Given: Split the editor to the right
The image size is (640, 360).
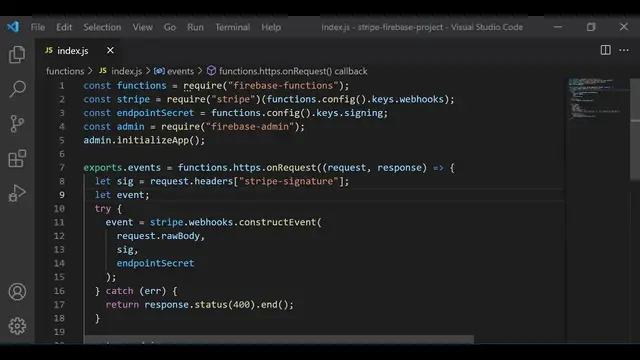Looking at the screenshot, I should coord(606,50).
